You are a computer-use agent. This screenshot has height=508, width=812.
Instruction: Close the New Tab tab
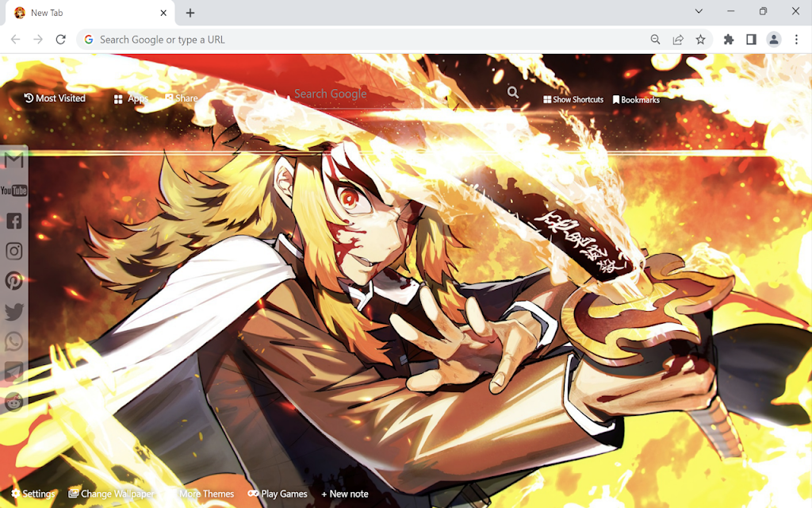[x=163, y=13]
